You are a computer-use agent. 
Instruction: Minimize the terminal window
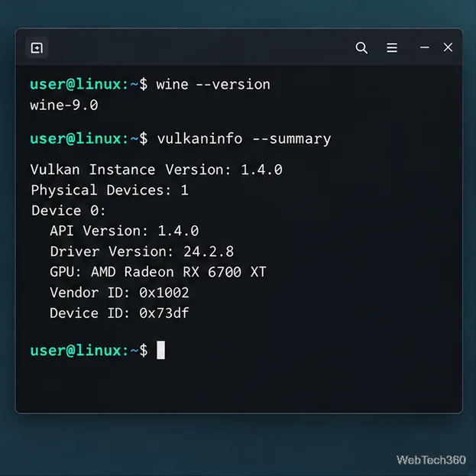[424, 47]
